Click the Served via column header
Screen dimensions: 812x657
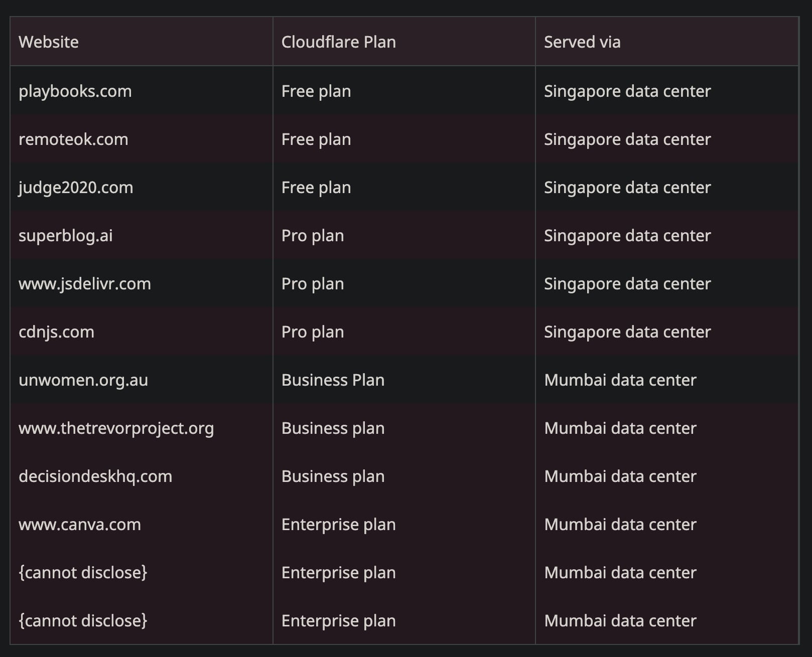click(582, 42)
